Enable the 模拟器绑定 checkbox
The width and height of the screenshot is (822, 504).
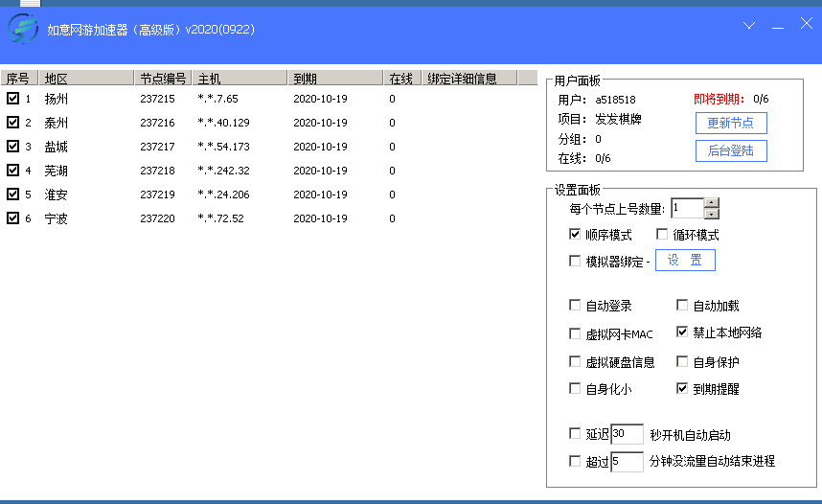point(575,261)
